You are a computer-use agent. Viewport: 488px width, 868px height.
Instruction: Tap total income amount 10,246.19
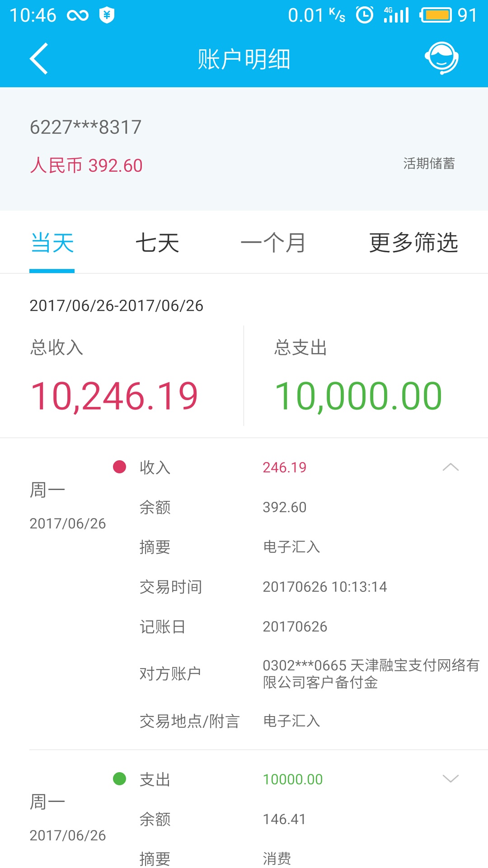(x=114, y=396)
